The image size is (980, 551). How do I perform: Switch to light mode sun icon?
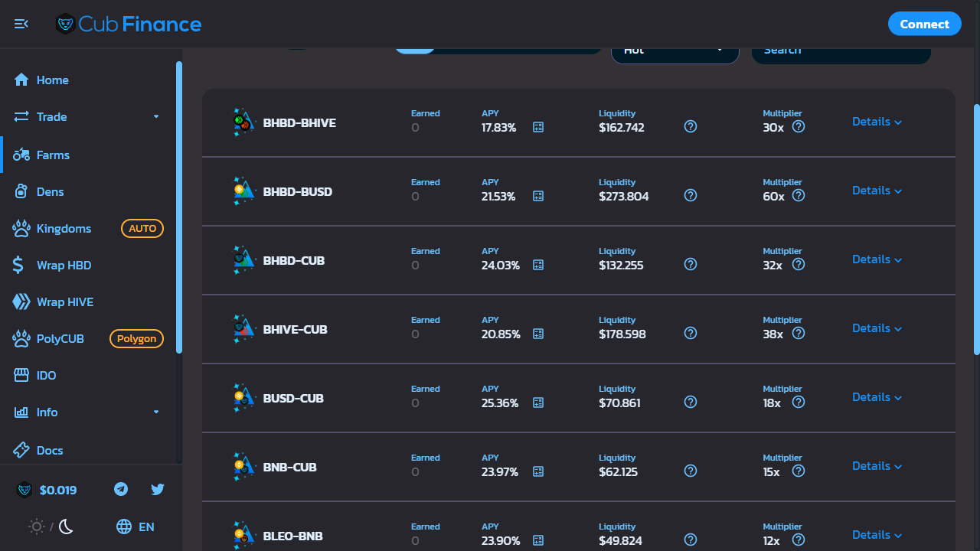click(x=36, y=527)
